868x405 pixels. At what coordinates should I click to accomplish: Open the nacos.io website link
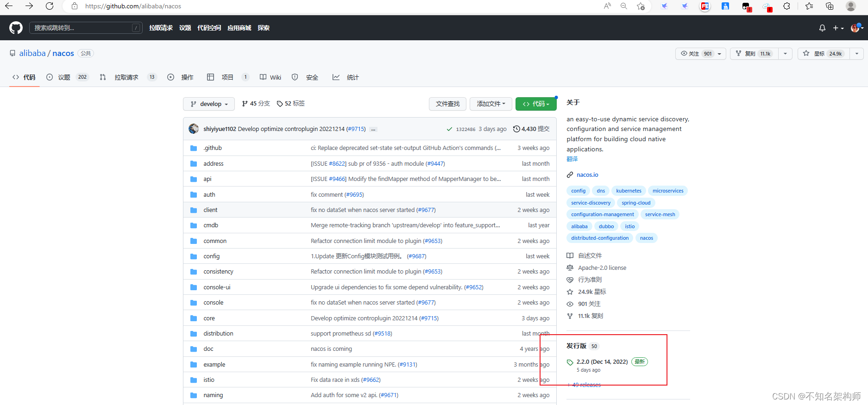(x=587, y=174)
